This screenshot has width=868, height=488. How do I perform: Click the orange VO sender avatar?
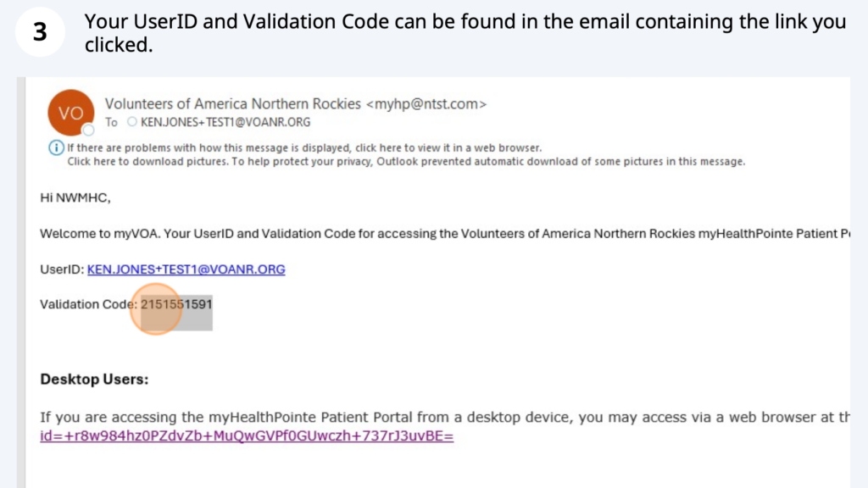(71, 113)
